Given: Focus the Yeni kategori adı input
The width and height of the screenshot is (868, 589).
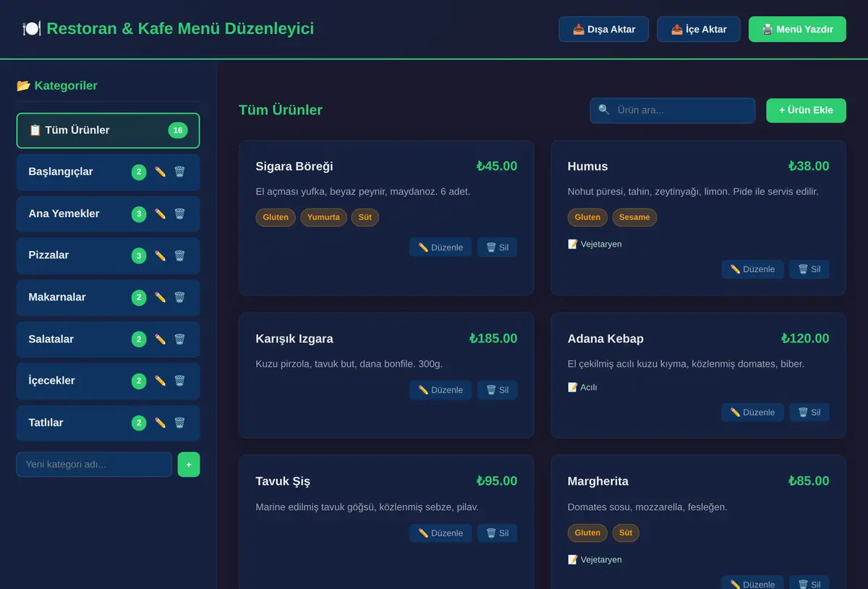Looking at the screenshot, I should pos(94,465).
